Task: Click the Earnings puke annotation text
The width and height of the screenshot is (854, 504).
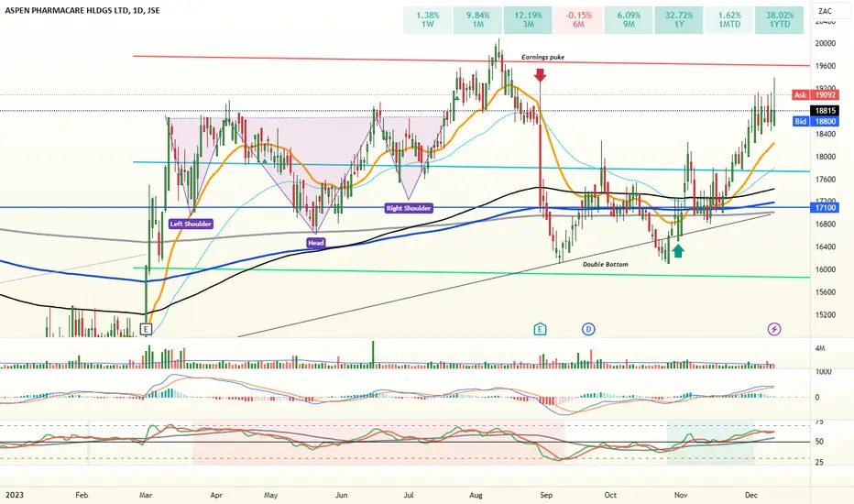Action: 543,57
